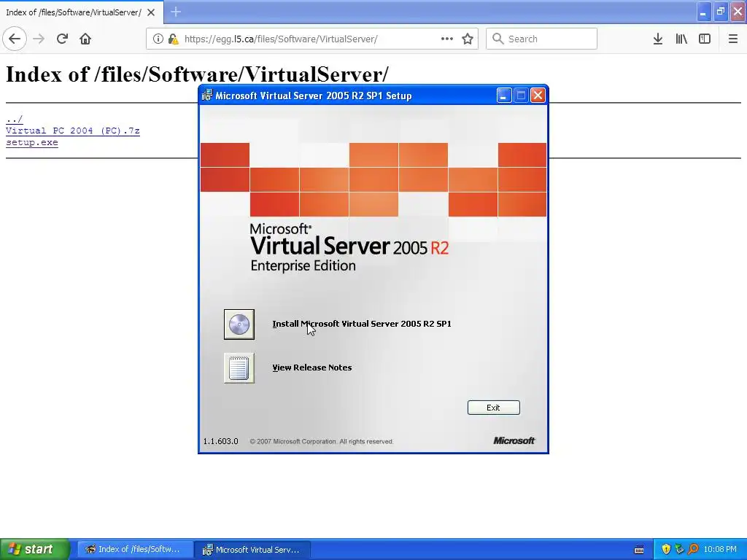747x560 pixels.
Task: Click the Setup window title bar icon
Action: click(207, 96)
